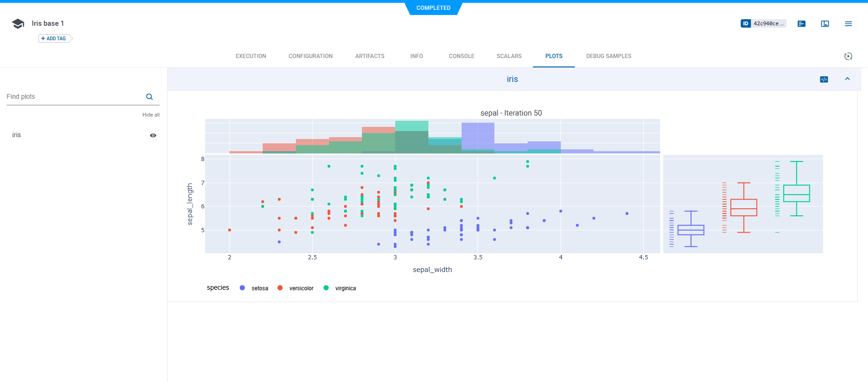Click the details view layout icon
The width and height of the screenshot is (868, 382).
tap(825, 24)
